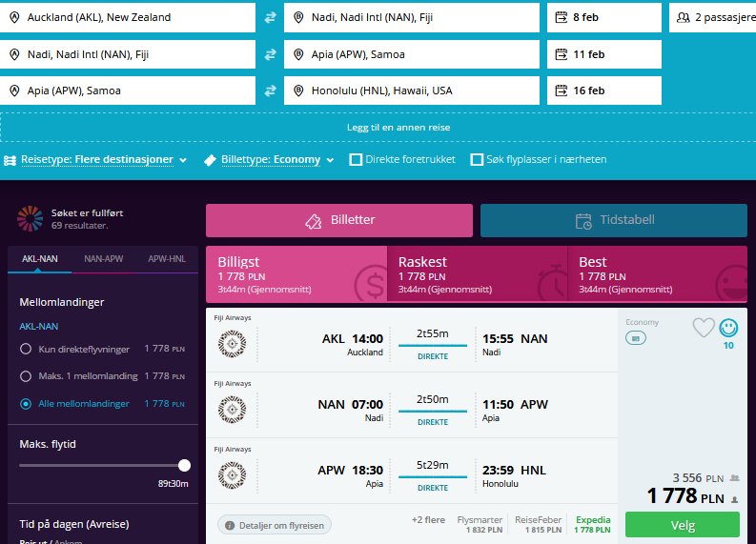Tick Søk flyplasser i nærheten checkbox
Screen dimensions: 756x544
point(477,159)
